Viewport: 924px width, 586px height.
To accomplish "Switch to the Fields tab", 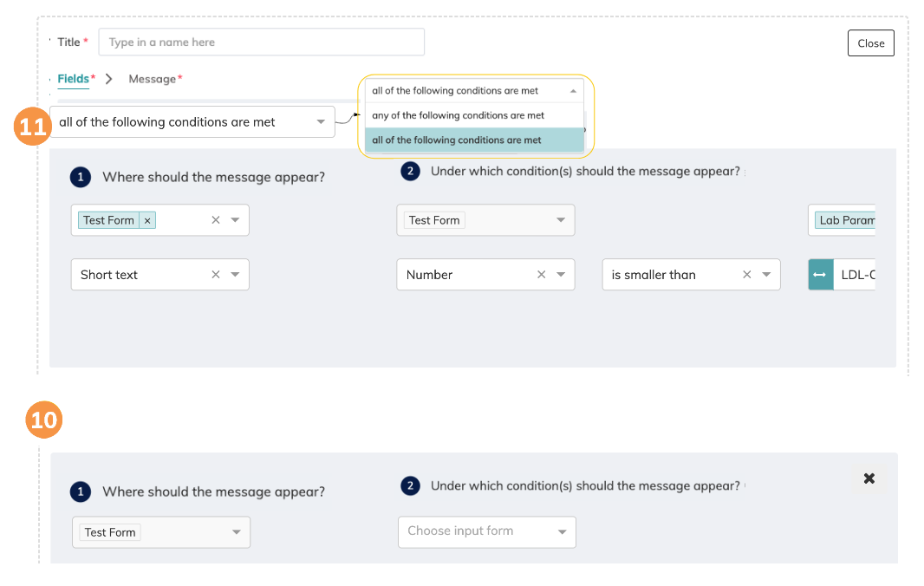I will (74, 79).
